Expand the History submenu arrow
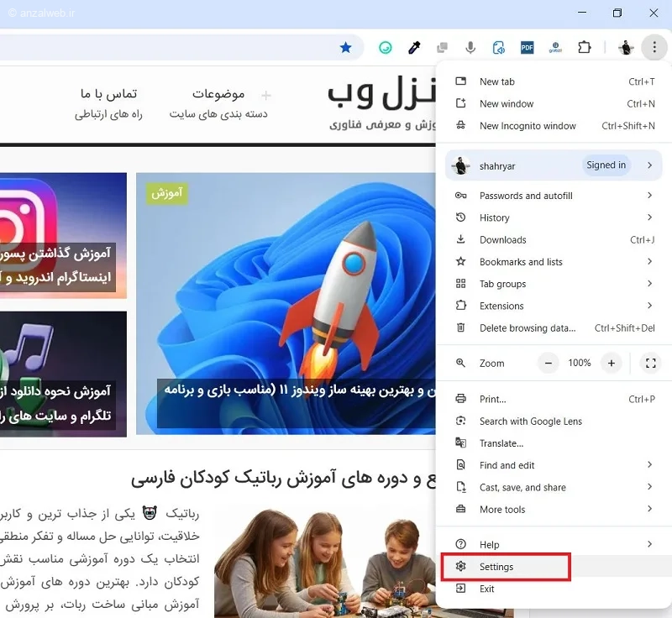This screenshot has width=672, height=618. [x=649, y=217]
